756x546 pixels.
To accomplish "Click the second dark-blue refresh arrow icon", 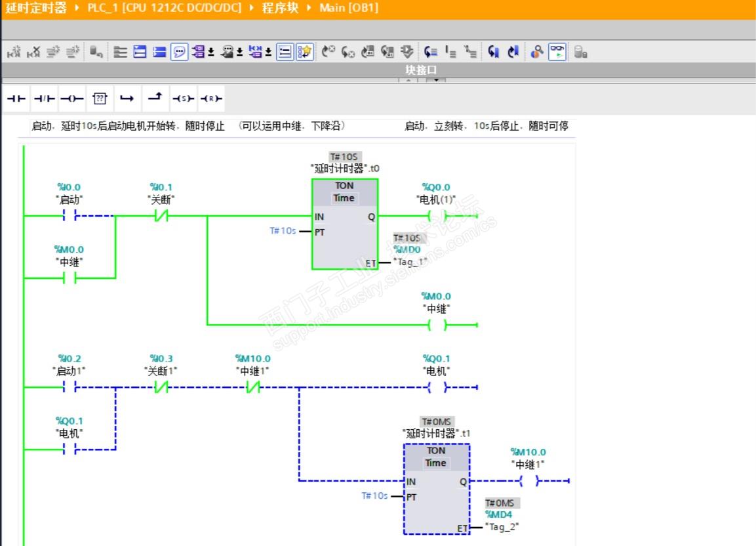I will (513, 52).
